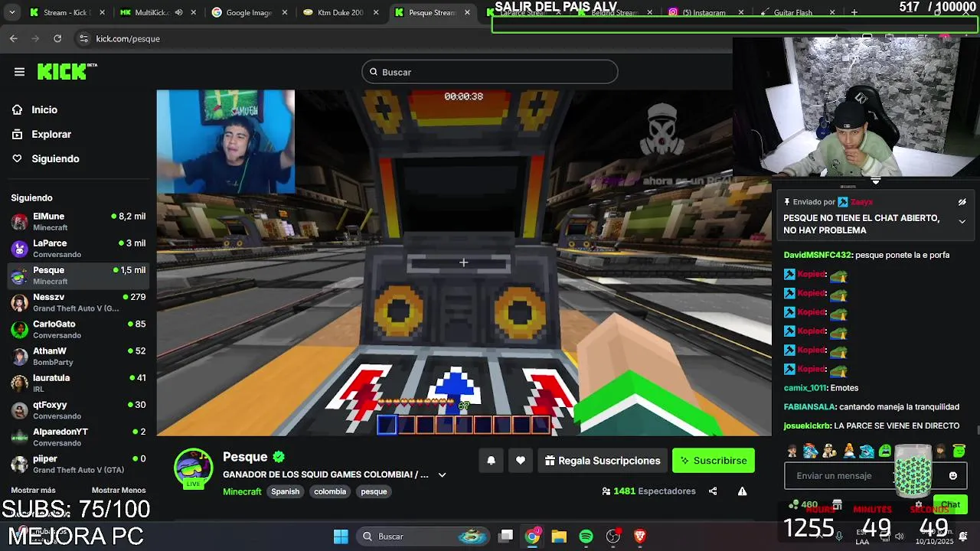Click the share stream icon
This screenshot has width=980, height=551.
pos(713,491)
